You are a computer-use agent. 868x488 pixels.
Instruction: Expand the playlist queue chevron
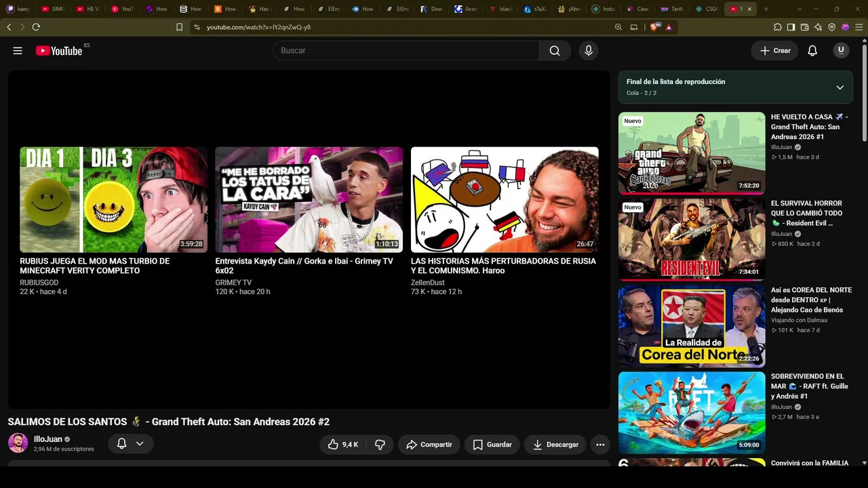click(840, 87)
